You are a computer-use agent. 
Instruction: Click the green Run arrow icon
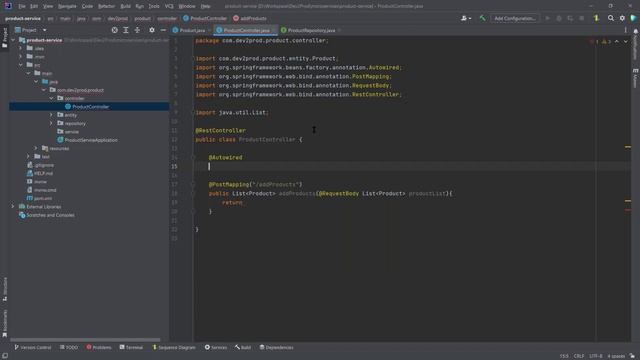point(547,18)
